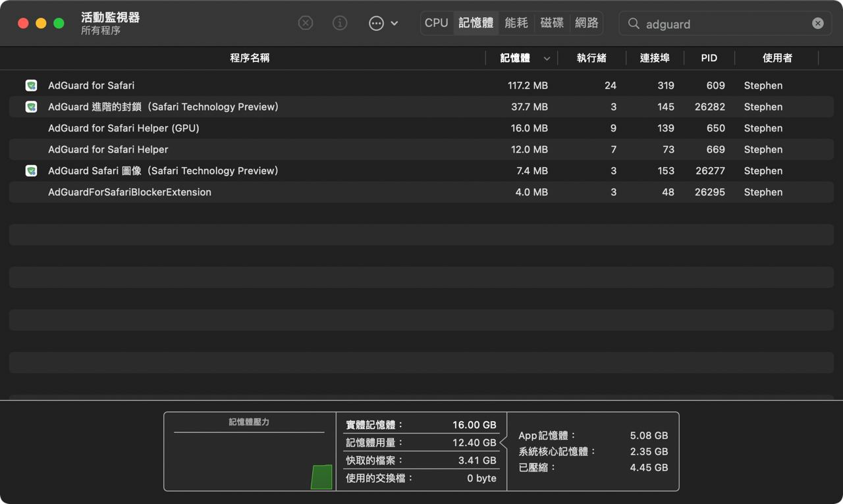Click the 活動監視器 window title
The width and height of the screenshot is (843, 504).
tap(110, 18)
